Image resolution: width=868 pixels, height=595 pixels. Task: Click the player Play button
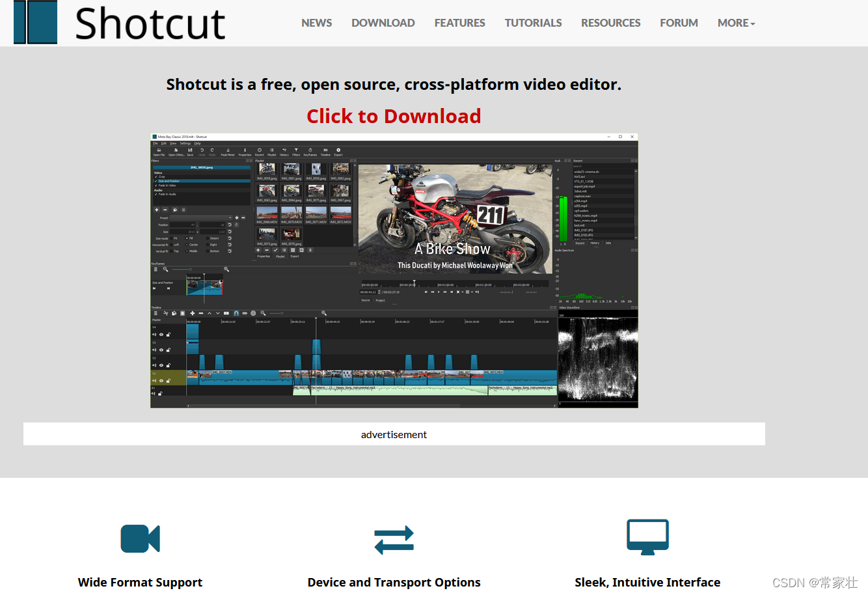(439, 292)
